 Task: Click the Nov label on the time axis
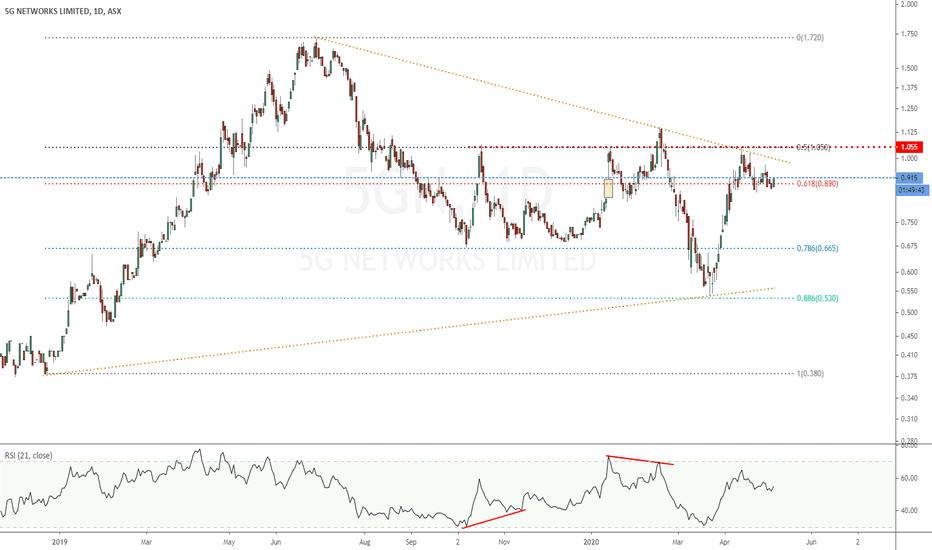505,542
